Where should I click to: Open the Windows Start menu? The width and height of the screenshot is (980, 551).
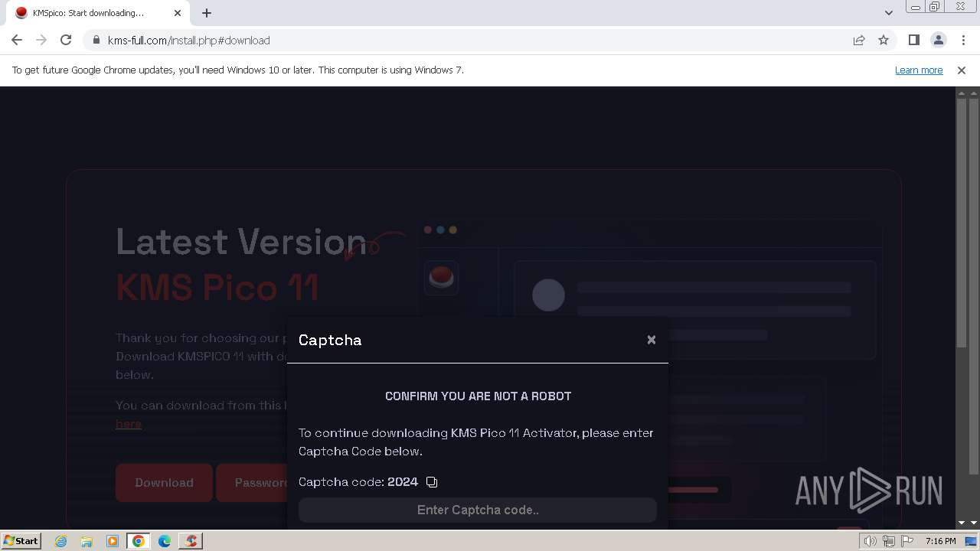pyautogui.click(x=21, y=541)
